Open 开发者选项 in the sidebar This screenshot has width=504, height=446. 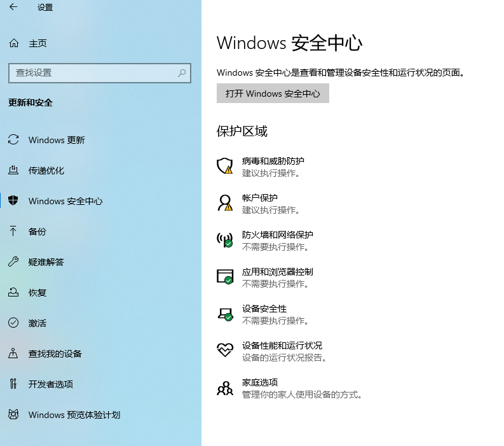[x=51, y=384]
